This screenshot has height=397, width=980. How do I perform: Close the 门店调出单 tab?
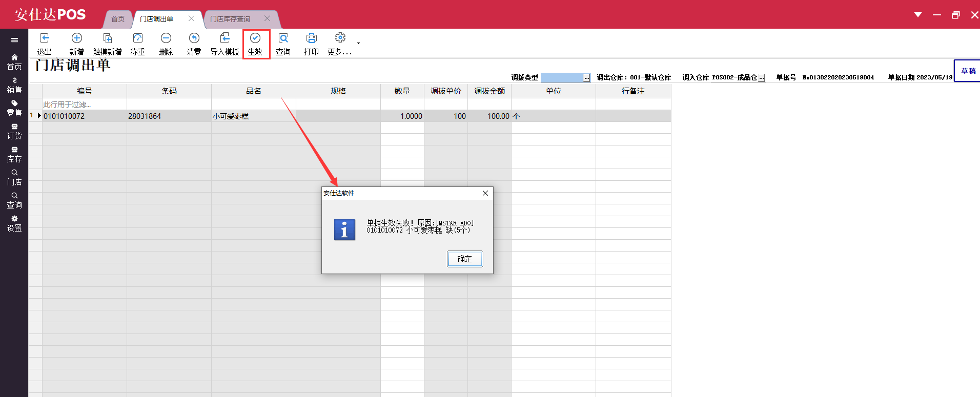pyautogui.click(x=192, y=18)
